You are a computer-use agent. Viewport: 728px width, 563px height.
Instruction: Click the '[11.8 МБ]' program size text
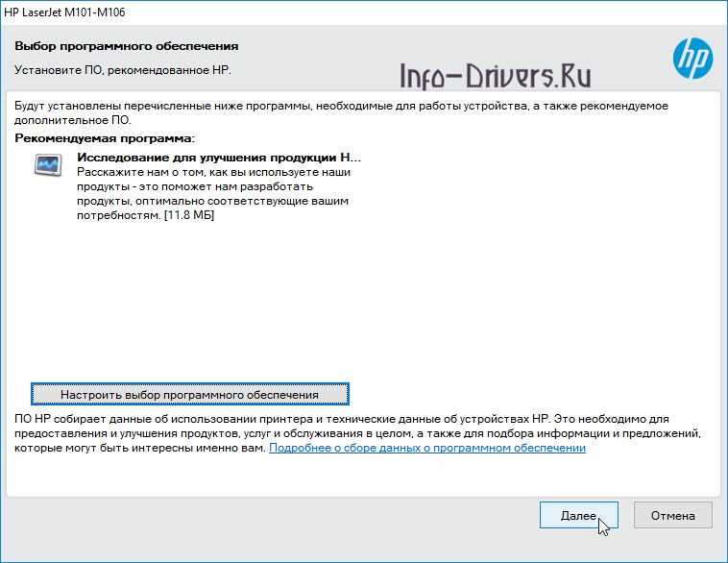point(188,216)
